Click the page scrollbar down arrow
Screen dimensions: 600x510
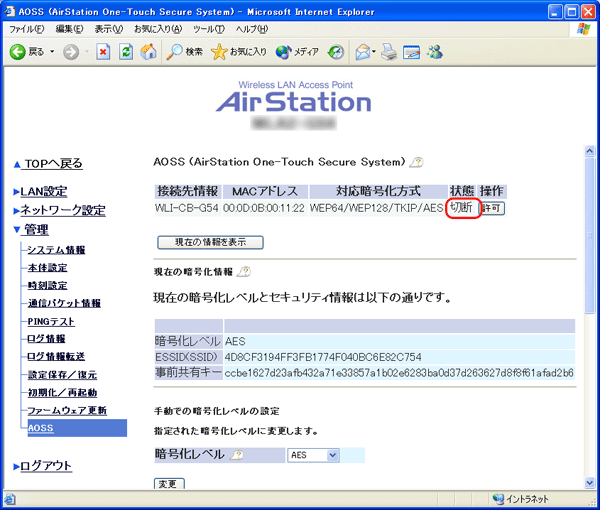[x=590, y=483]
